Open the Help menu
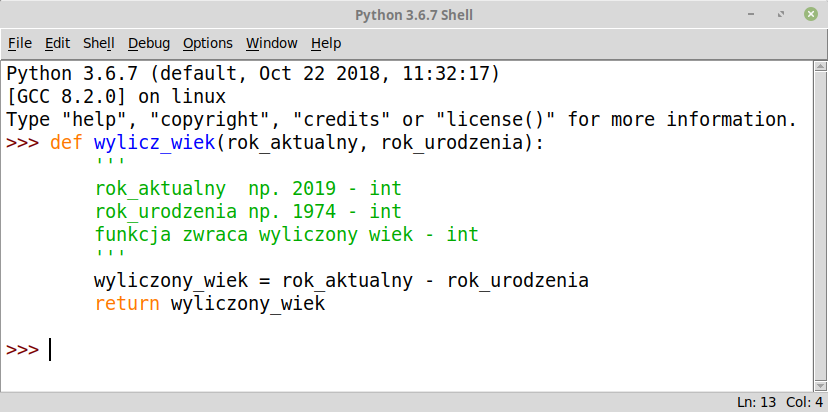Viewport: 828px width, 412px height. [326, 43]
